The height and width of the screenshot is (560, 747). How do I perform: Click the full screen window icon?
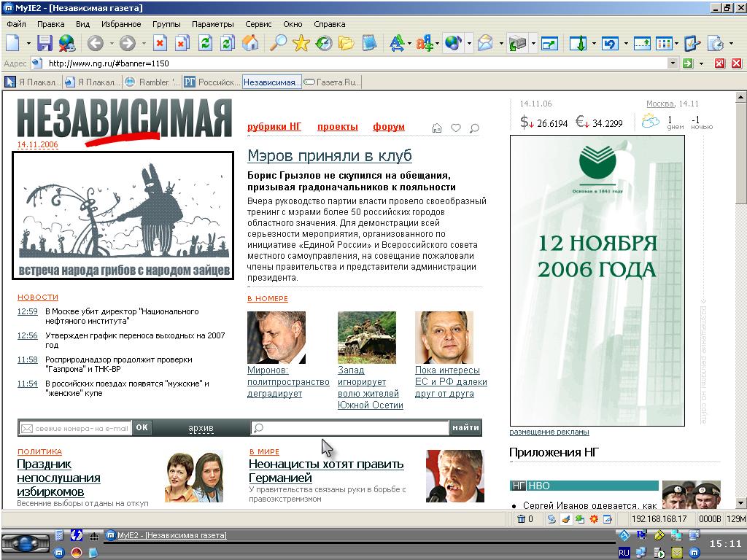(549, 44)
